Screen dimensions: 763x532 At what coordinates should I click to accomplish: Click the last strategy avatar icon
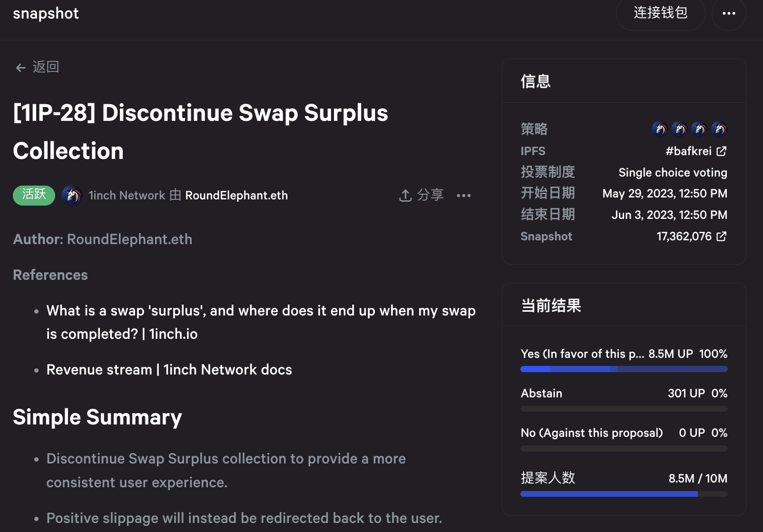click(x=719, y=129)
